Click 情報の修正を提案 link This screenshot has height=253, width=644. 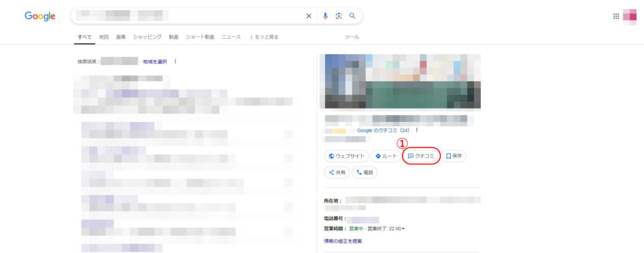(x=343, y=241)
